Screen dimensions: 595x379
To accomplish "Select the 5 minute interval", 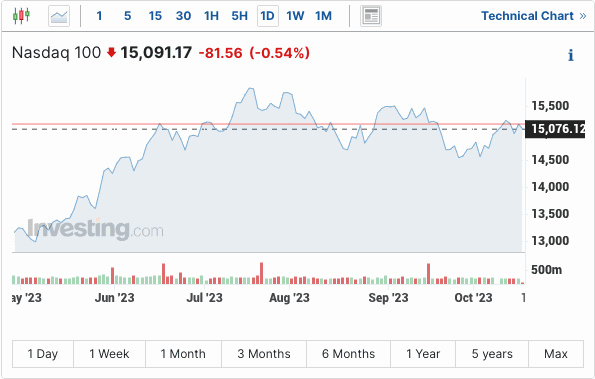I will tap(128, 16).
